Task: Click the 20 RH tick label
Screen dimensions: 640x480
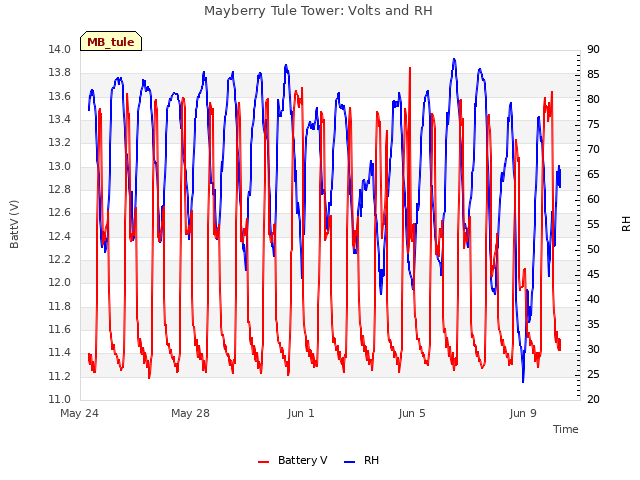Action: [593, 399]
